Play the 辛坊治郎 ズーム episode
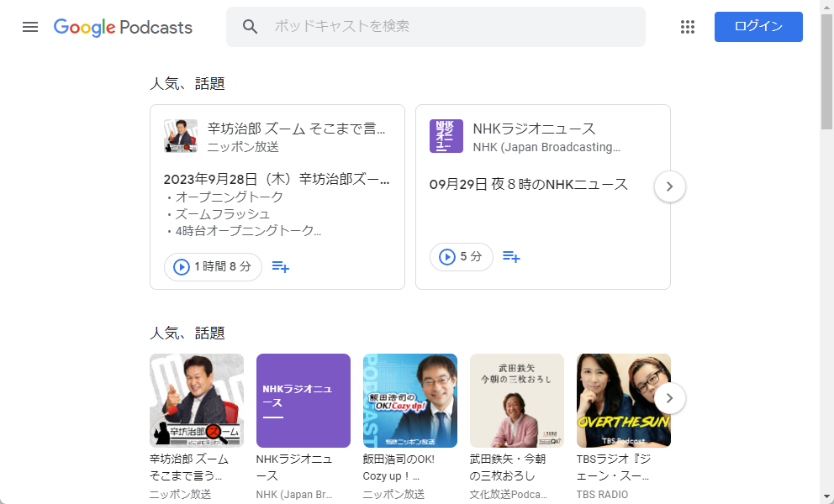This screenshot has height=504, width=834. pos(180,266)
